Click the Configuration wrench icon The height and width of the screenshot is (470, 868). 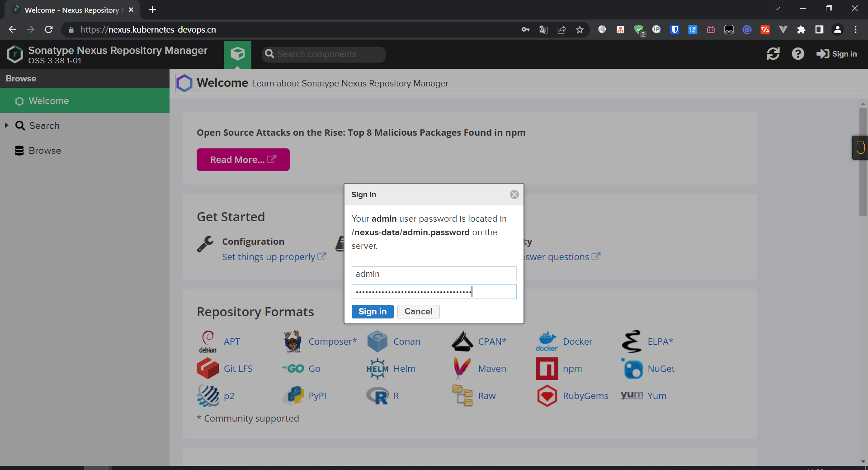205,244
